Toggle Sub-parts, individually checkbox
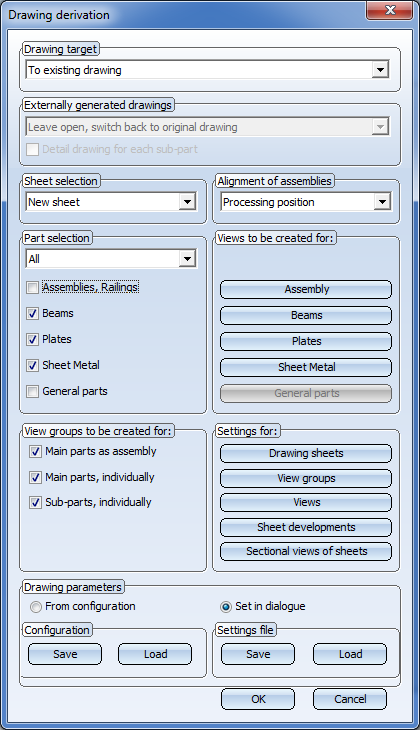420x730 pixels. [x=35, y=502]
